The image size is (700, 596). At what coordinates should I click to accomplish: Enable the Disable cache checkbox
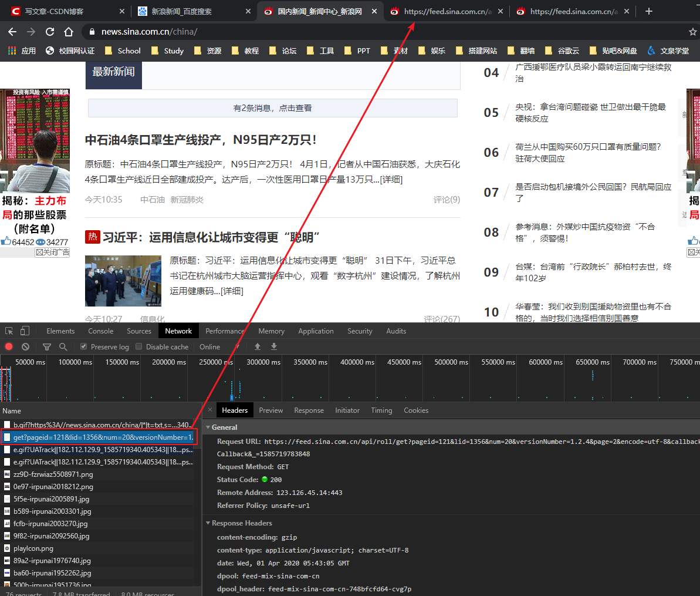(139, 346)
